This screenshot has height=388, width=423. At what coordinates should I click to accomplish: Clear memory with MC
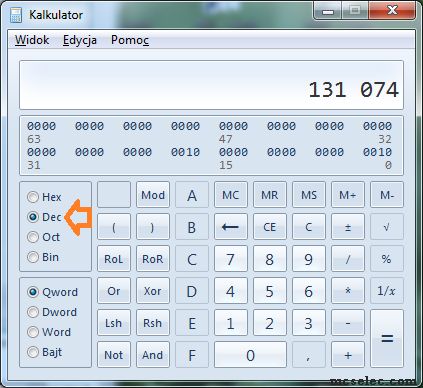[x=231, y=195]
